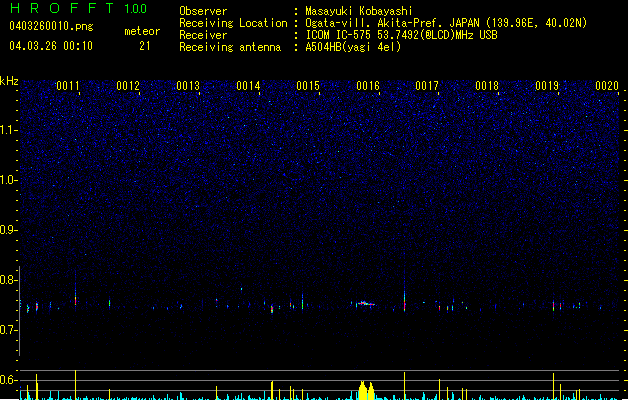This screenshot has height=400, width=629.
Task: Click the 1.1 frequency axis label
Action: (9, 130)
